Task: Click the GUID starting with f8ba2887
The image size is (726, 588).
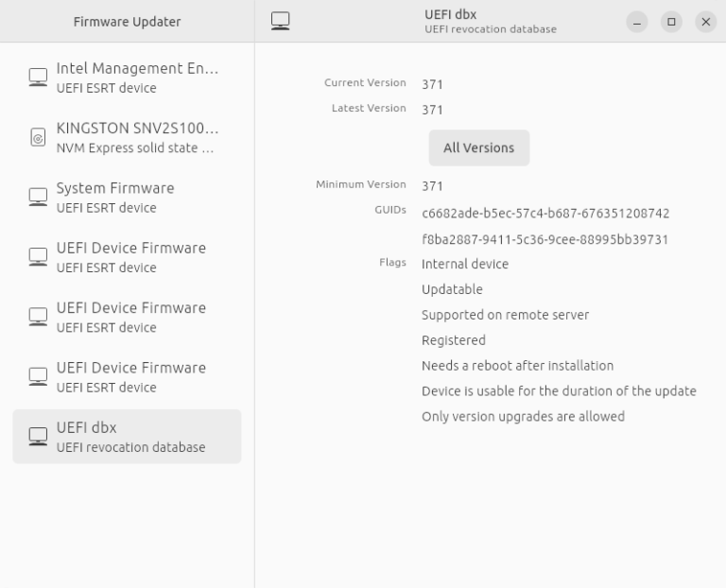Action: pyautogui.click(x=545, y=239)
